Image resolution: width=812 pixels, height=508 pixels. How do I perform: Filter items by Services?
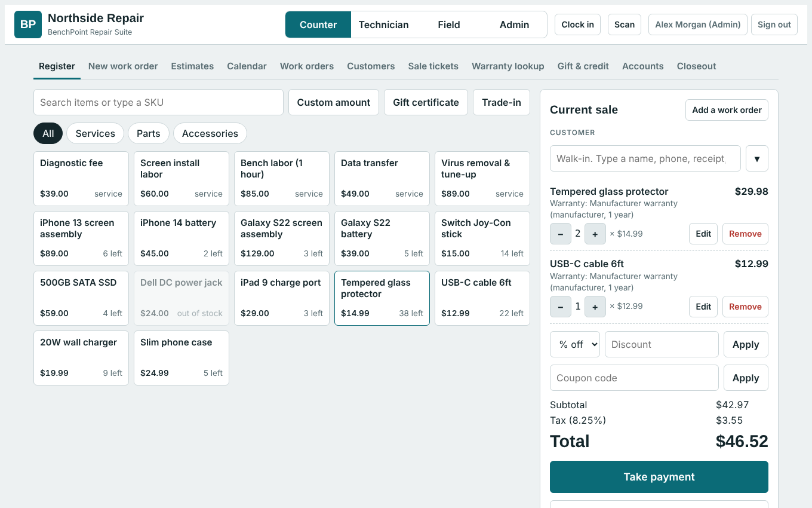pos(95,133)
